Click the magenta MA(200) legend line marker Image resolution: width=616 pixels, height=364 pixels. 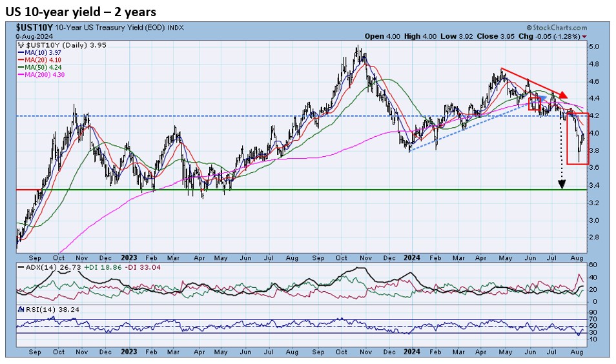[21, 75]
